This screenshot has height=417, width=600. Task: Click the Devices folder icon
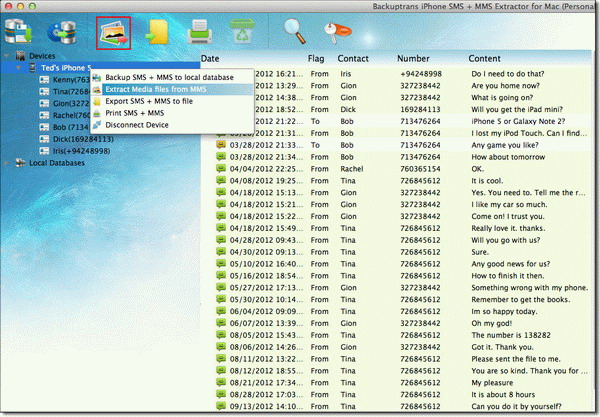(20, 56)
